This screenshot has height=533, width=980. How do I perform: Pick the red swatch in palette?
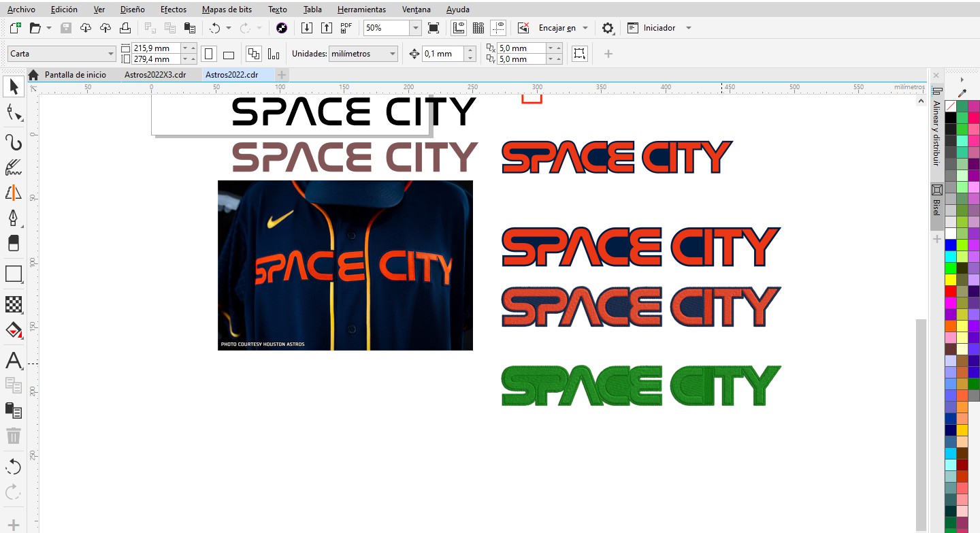click(951, 291)
